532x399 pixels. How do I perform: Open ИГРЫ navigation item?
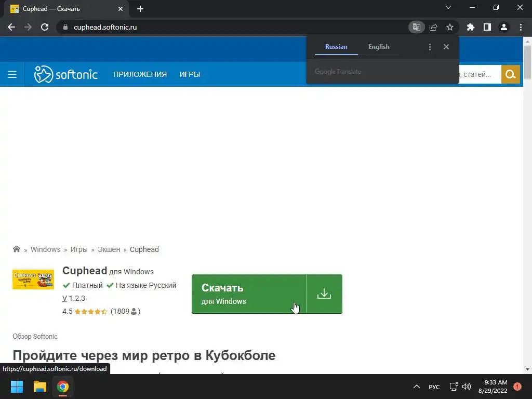click(x=190, y=74)
